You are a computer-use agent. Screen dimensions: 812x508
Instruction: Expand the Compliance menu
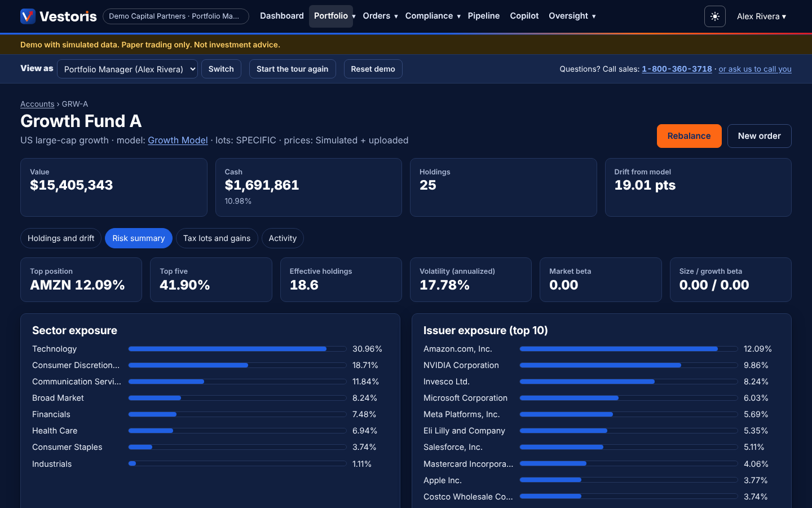click(x=433, y=16)
